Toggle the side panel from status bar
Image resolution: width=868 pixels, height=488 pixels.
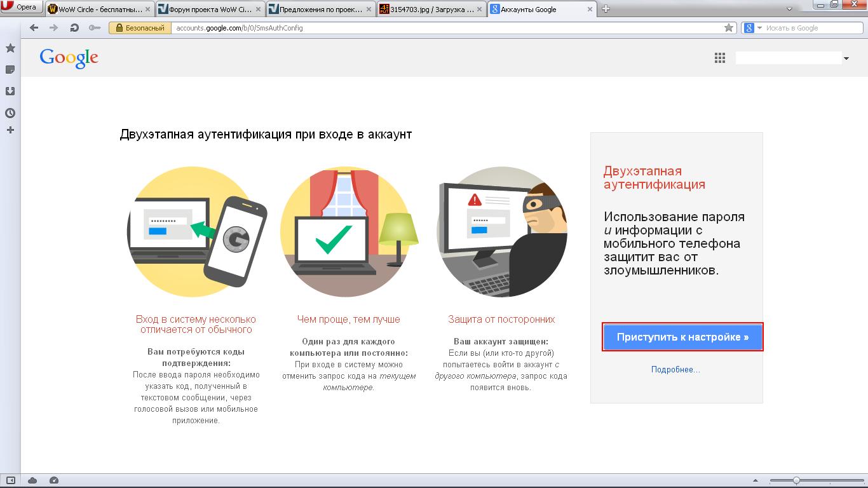[11, 481]
